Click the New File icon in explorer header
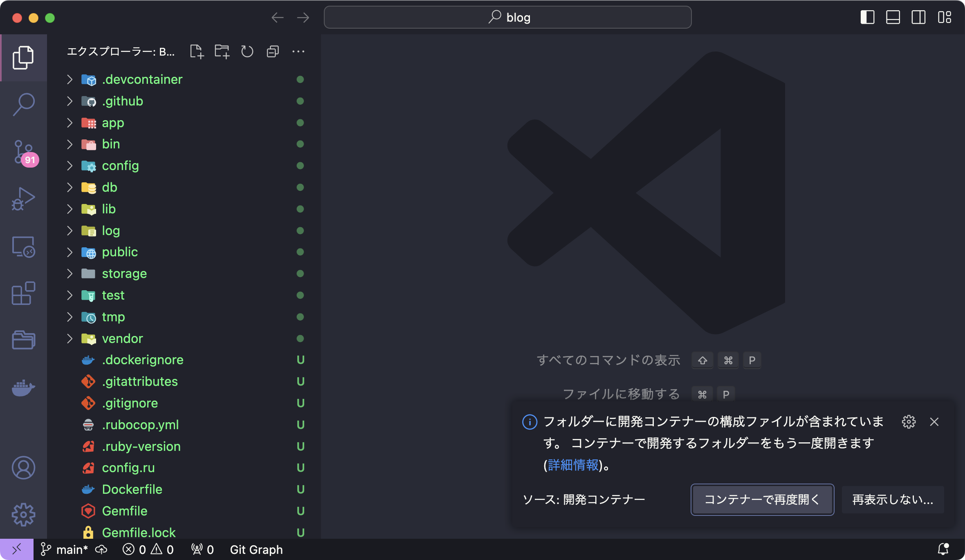This screenshot has width=965, height=560. click(x=197, y=52)
